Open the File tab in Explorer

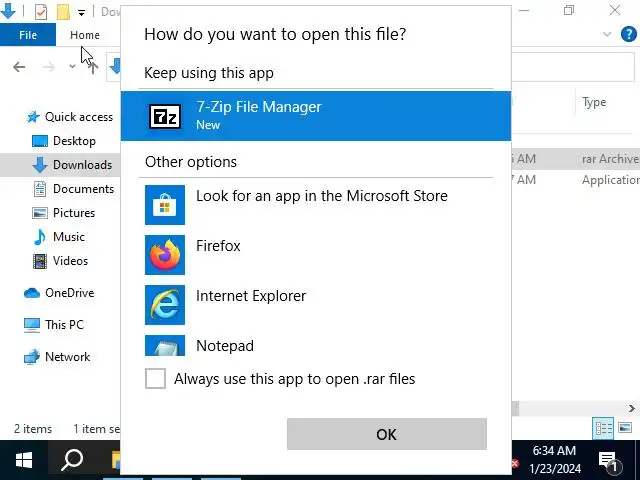click(x=28, y=35)
